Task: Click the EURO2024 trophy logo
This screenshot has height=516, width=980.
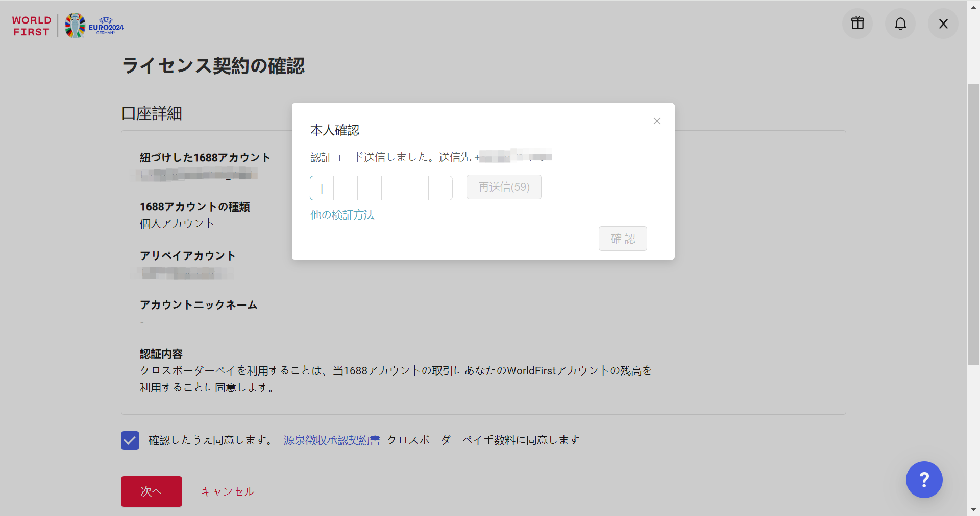Action: pos(94,26)
